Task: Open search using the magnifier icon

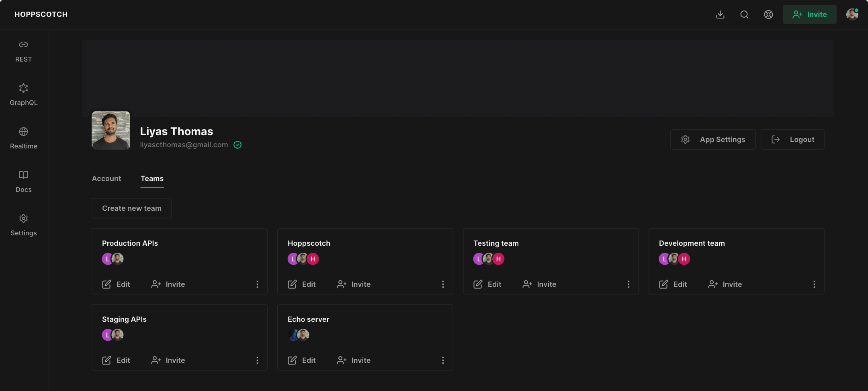Action: (x=744, y=14)
